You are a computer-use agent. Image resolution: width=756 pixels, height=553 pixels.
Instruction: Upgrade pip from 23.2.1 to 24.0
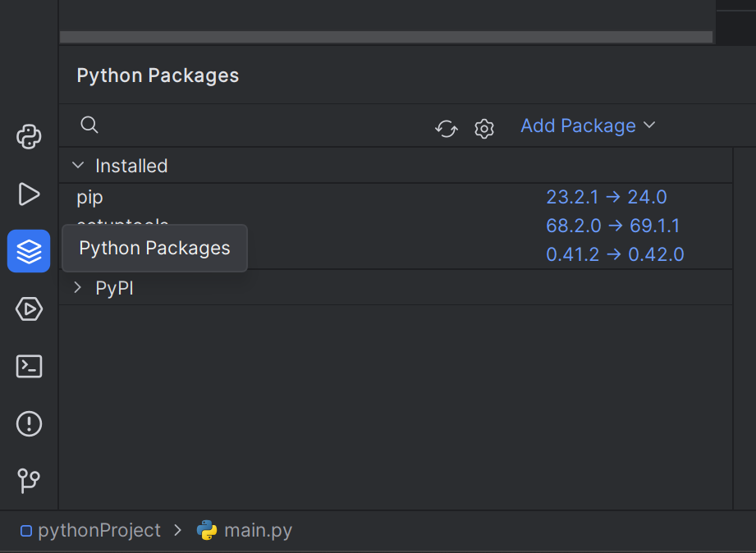click(606, 197)
